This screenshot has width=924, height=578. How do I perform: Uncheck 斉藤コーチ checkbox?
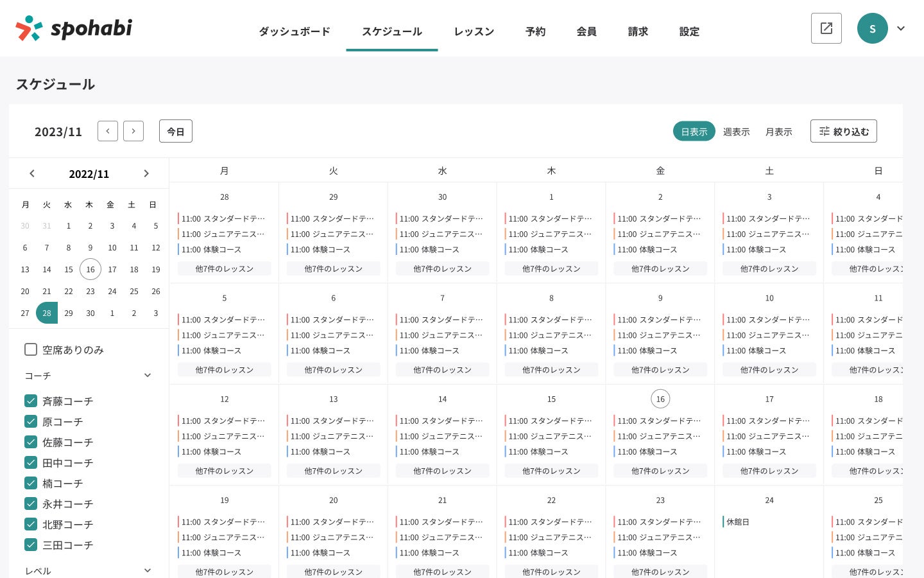point(31,401)
